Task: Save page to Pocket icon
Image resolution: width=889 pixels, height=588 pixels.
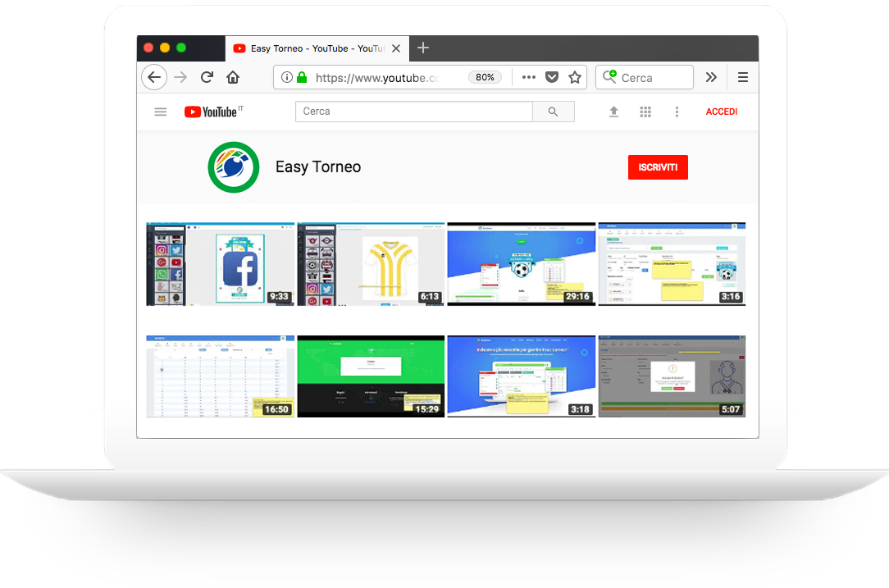Action: pos(552,77)
